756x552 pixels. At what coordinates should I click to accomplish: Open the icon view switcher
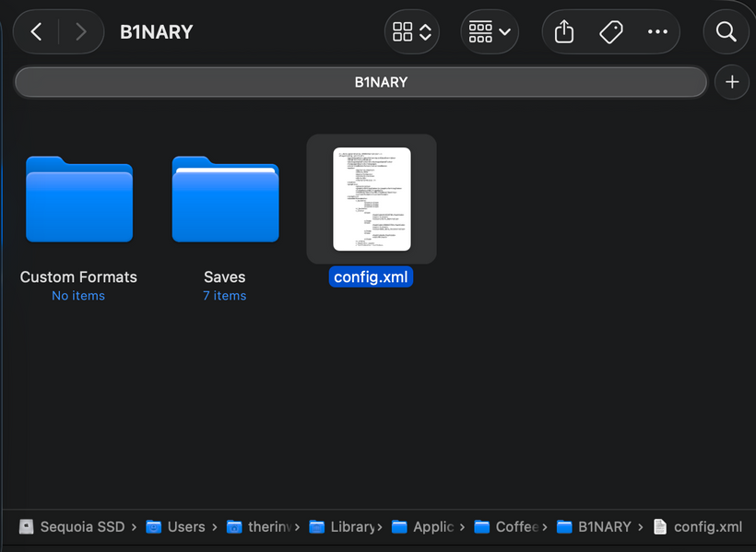(411, 32)
